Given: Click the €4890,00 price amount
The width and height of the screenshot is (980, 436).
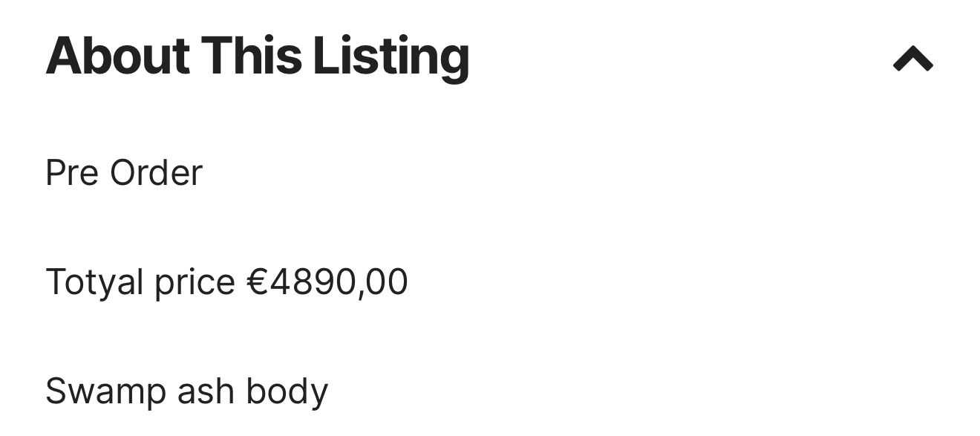Looking at the screenshot, I should 327,282.
